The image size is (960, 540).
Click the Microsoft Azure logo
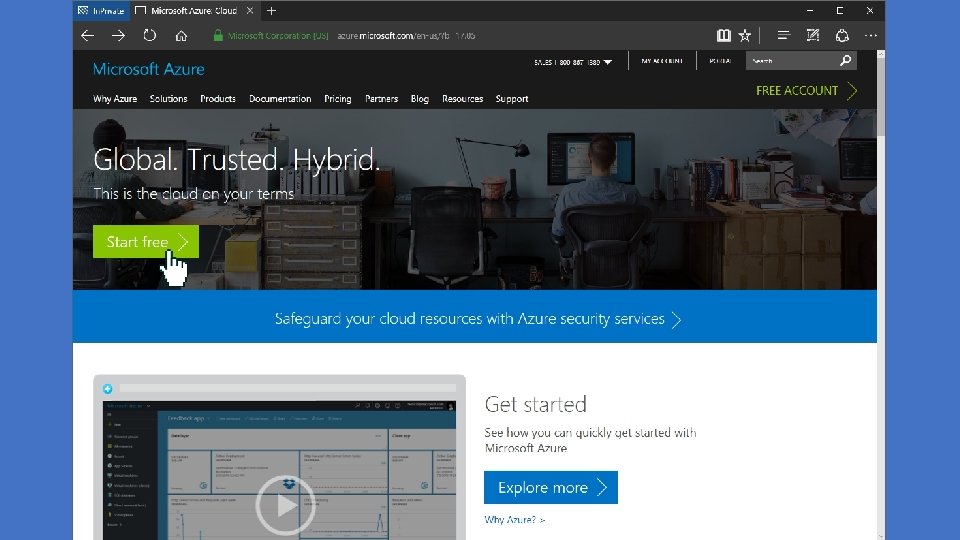pyautogui.click(x=149, y=69)
